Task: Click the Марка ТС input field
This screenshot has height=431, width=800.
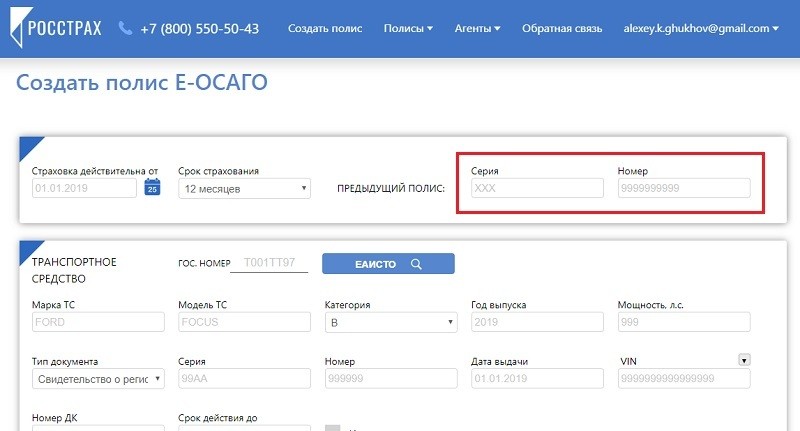Action: pos(98,323)
